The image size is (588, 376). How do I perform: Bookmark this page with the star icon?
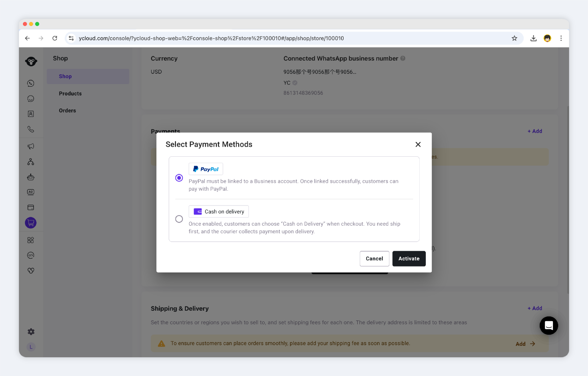click(x=514, y=38)
